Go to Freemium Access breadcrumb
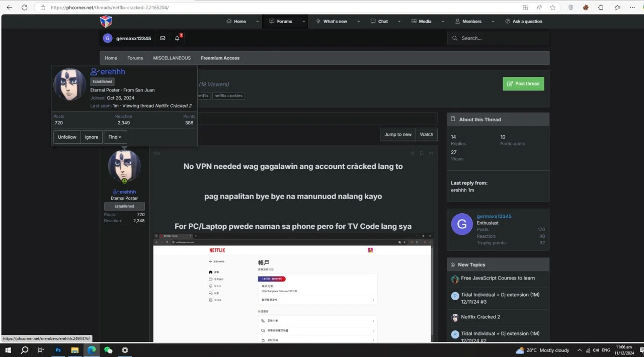Screen dimensions: 644x357 [220, 58]
